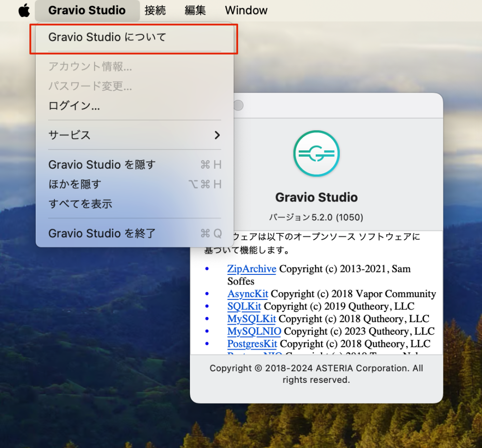This screenshot has width=482, height=448.
Task: Open the AsyncKit link
Action: pyautogui.click(x=248, y=294)
